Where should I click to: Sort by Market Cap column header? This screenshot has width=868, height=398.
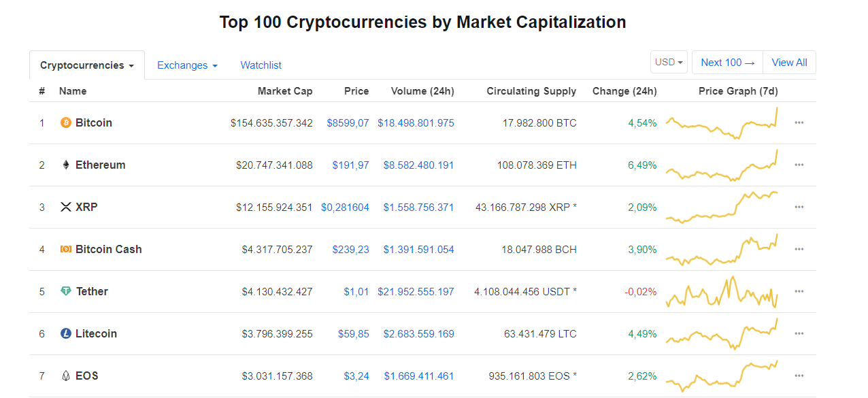click(x=285, y=91)
